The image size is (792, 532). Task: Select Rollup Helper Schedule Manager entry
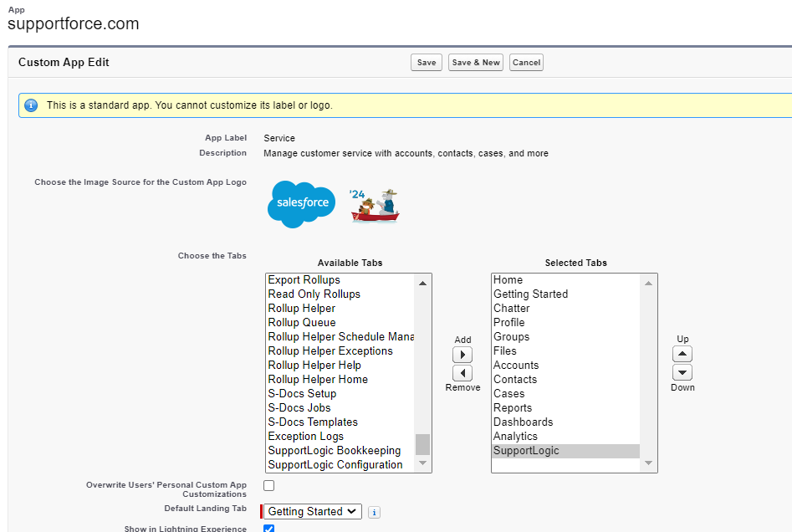pos(340,336)
